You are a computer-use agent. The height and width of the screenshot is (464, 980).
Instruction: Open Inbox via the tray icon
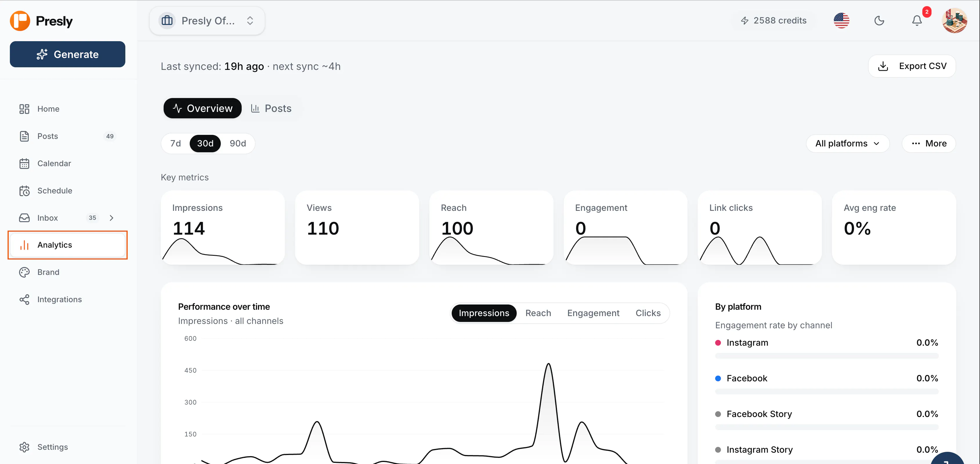(24, 218)
